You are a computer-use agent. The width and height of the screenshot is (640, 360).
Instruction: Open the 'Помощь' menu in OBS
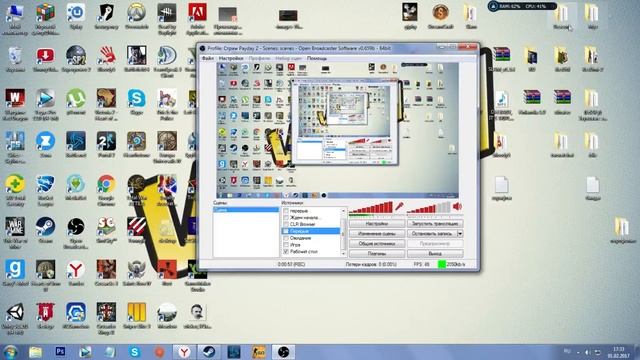click(x=317, y=58)
